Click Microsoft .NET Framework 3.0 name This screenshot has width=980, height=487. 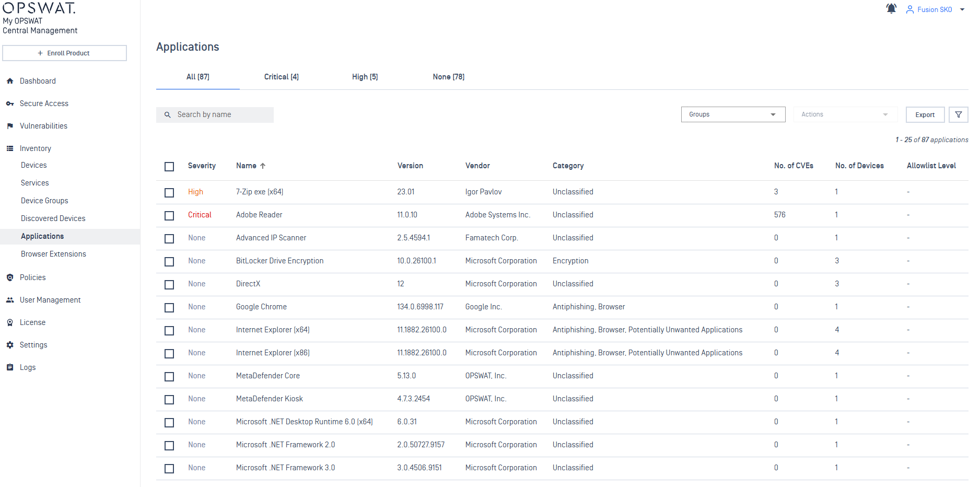pyautogui.click(x=285, y=468)
